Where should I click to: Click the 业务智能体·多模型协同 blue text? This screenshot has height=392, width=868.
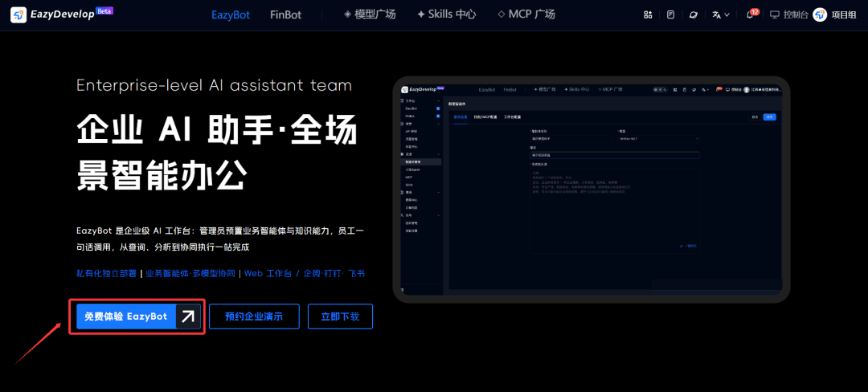[x=190, y=273]
